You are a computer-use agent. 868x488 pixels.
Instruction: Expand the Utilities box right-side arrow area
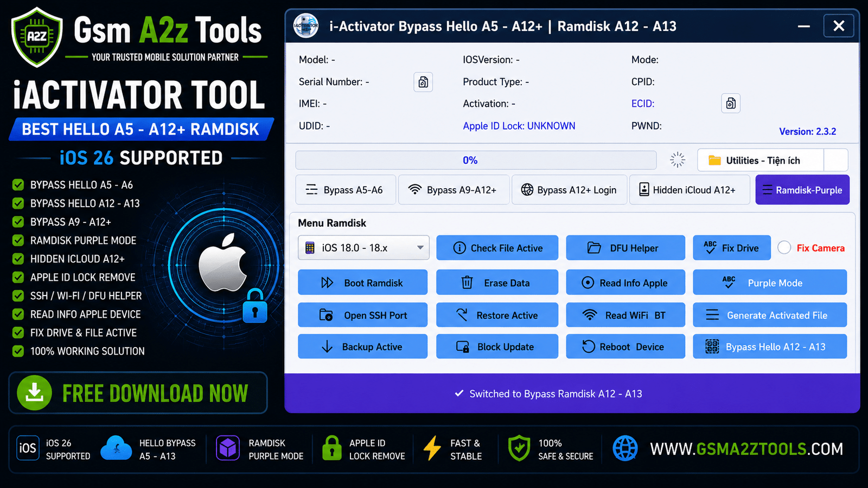point(836,160)
